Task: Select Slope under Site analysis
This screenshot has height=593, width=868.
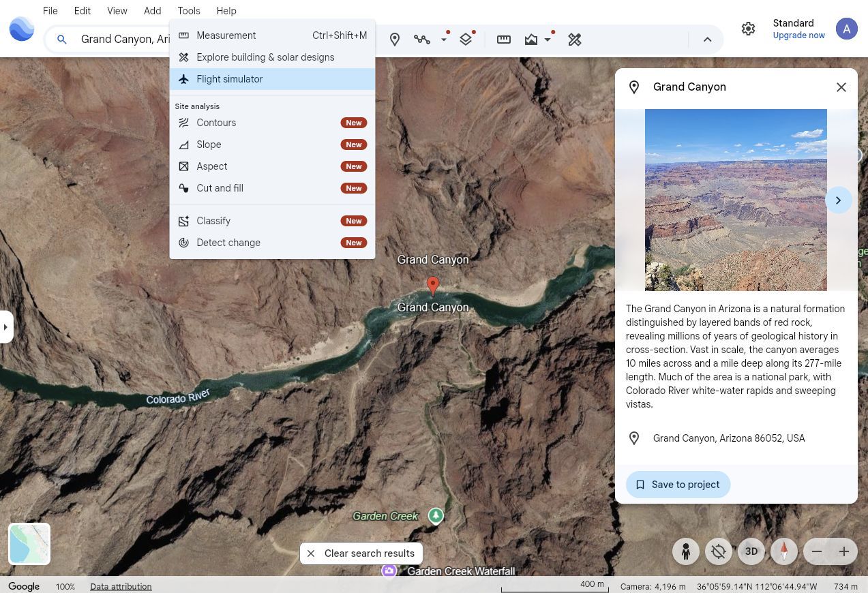Action: (272, 145)
